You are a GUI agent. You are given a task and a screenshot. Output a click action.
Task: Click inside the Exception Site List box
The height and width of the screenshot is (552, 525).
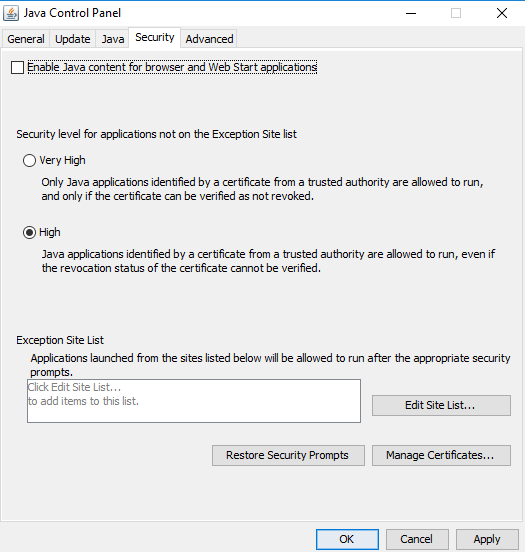[x=194, y=401]
